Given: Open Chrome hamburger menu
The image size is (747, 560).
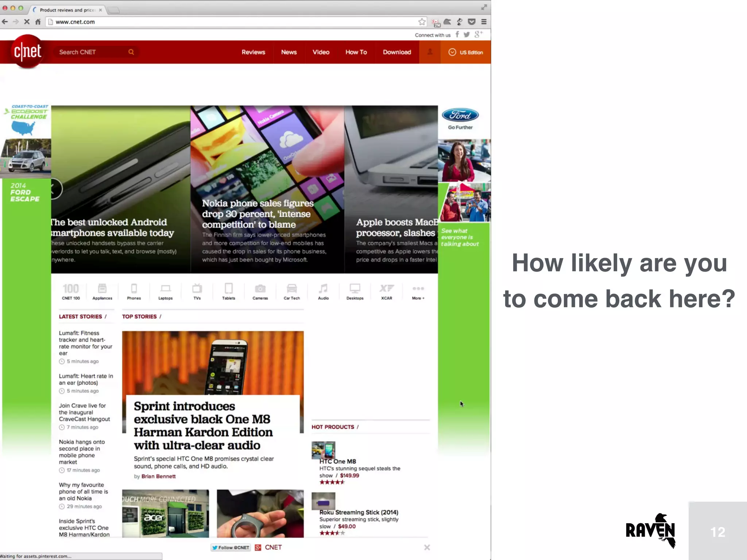Looking at the screenshot, I should [484, 22].
